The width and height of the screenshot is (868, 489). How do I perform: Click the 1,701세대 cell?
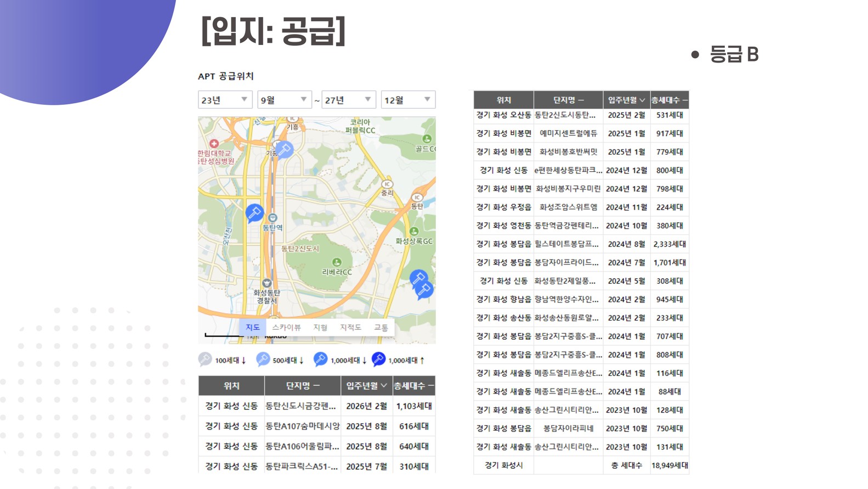click(670, 262)
